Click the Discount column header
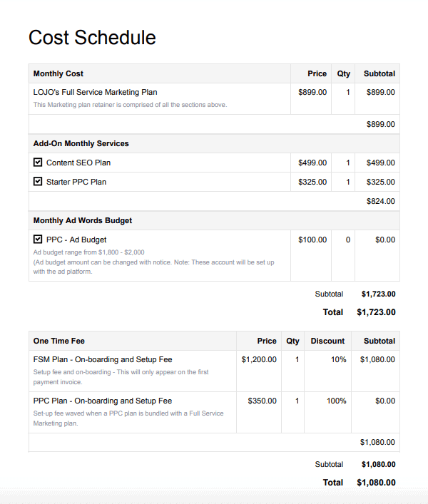Screen dimensions: 428x504 coord(327,341)
